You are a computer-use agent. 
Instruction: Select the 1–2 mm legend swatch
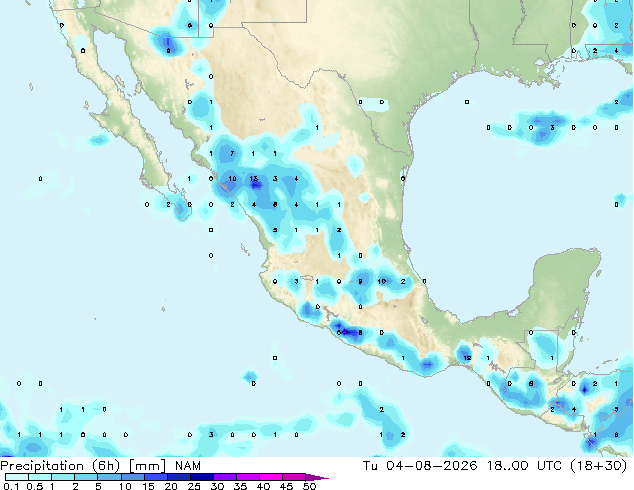point(63,477)
